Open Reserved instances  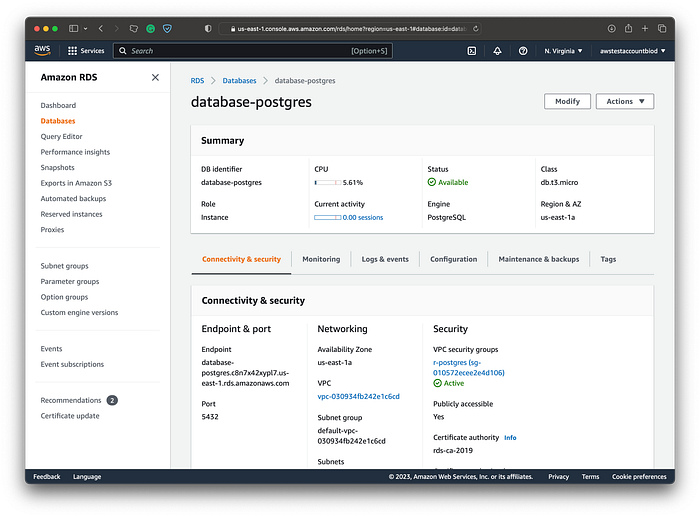pos(71,214)
